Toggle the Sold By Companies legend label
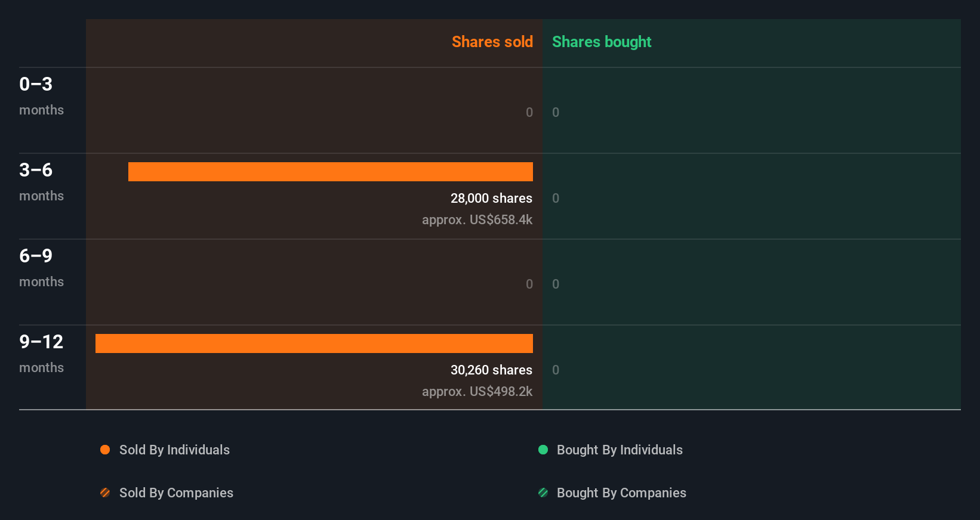This screenshot has width=980, height=520. [x=176, y=493]
